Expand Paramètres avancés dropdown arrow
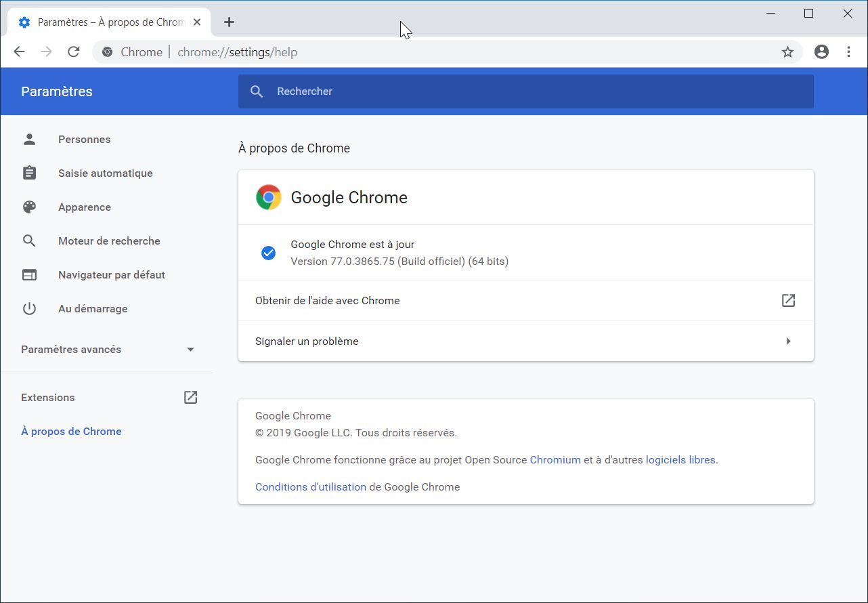This screenshot has height=603, width=868. pos(190,350)
